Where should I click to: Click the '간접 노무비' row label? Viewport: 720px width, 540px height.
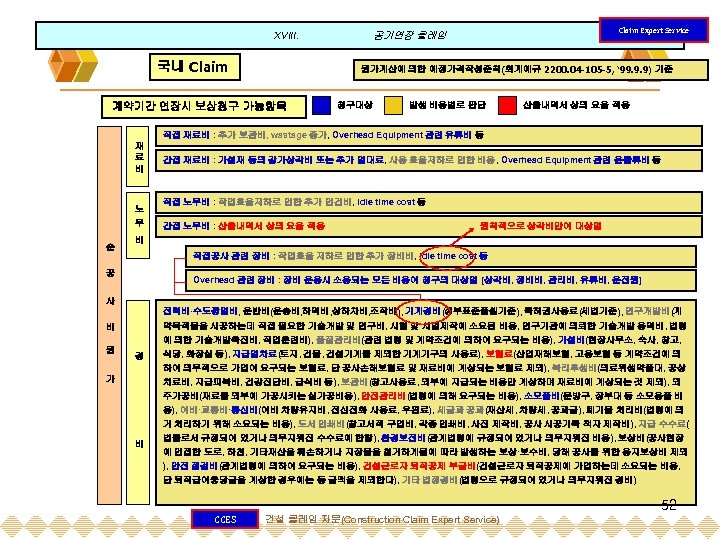pos(186,225)
